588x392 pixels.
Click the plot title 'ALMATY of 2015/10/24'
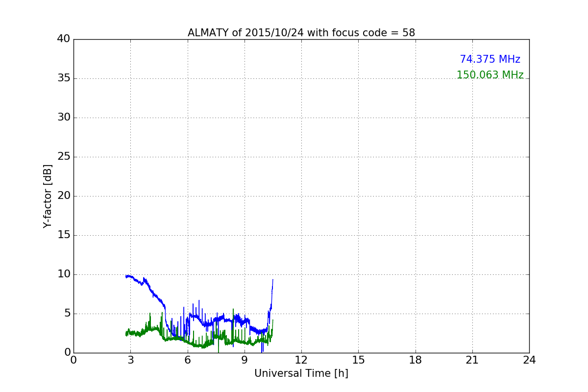click(x=301, y=33)
